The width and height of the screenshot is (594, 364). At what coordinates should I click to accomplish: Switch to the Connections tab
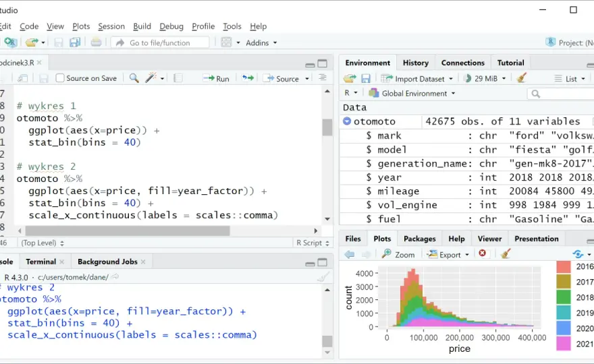tap(462, 63)
